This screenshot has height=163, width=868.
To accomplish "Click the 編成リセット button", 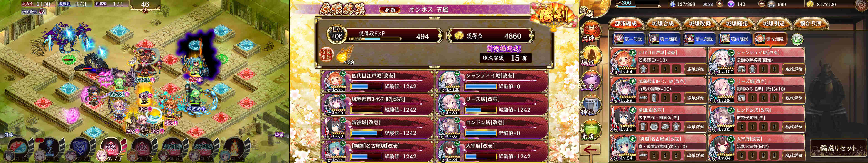I will pos(838,148).
